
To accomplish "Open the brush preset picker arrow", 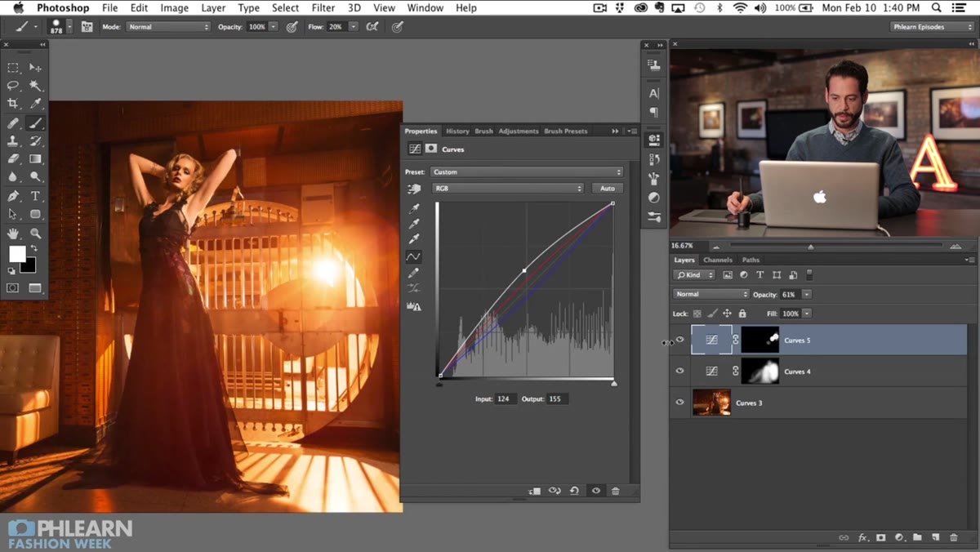I will click(69, 27).
